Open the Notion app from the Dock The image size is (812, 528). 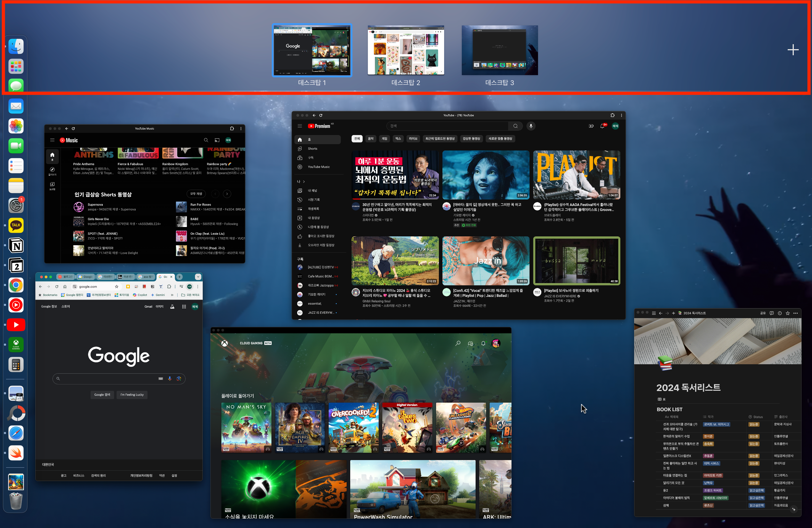(16, 245)
